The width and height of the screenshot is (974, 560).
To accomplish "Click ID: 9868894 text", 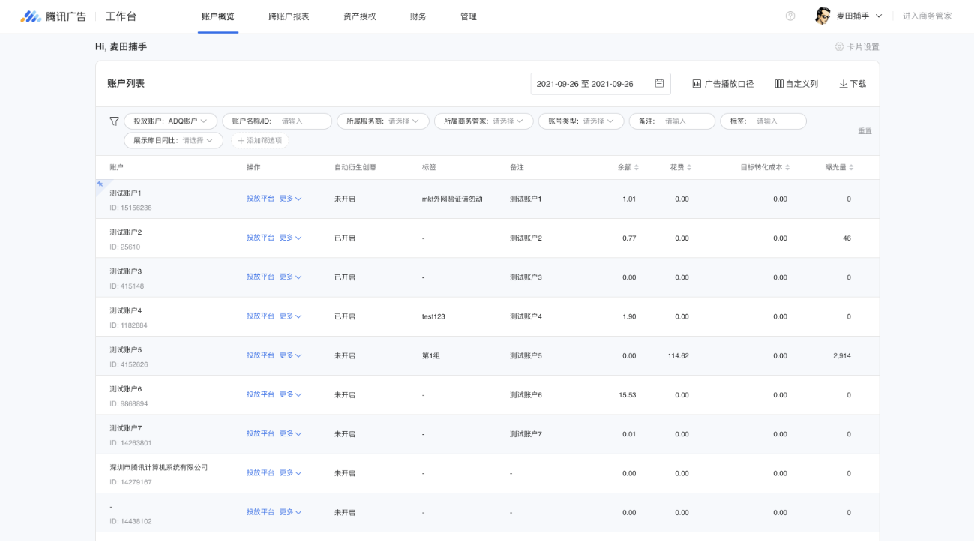I will pos(129,403).
